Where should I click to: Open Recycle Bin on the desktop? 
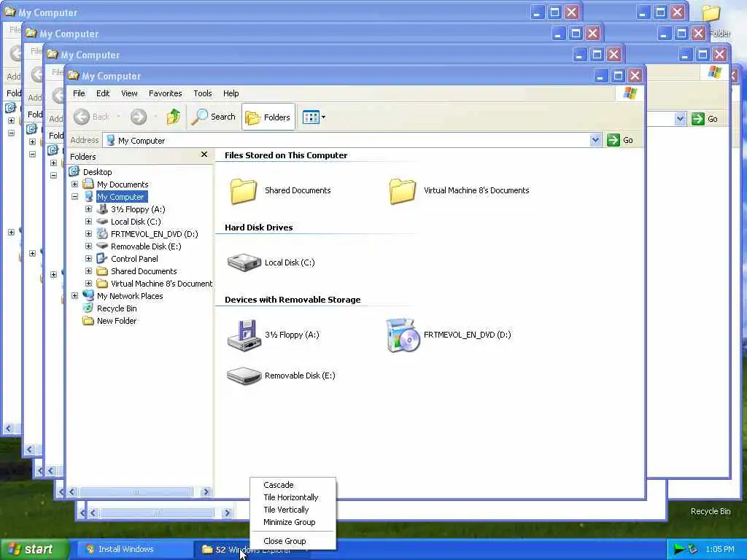pos(711,511)
